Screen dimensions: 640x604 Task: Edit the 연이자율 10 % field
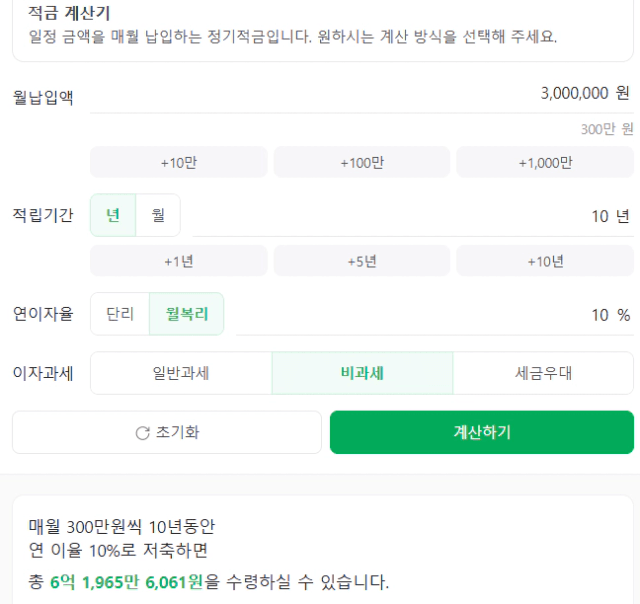435,315
